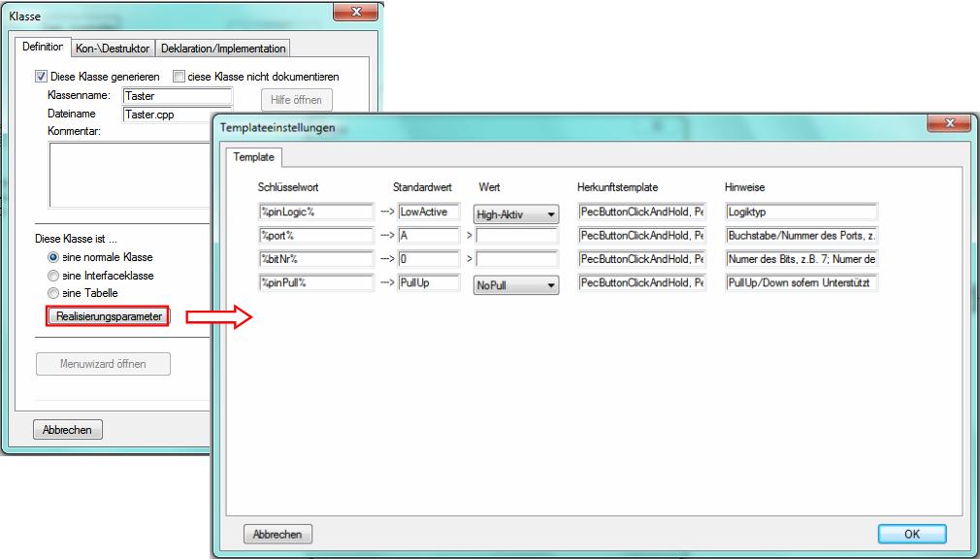
Task: Click the Wert input for %bitNr%
Action: [x=516, y=259]
